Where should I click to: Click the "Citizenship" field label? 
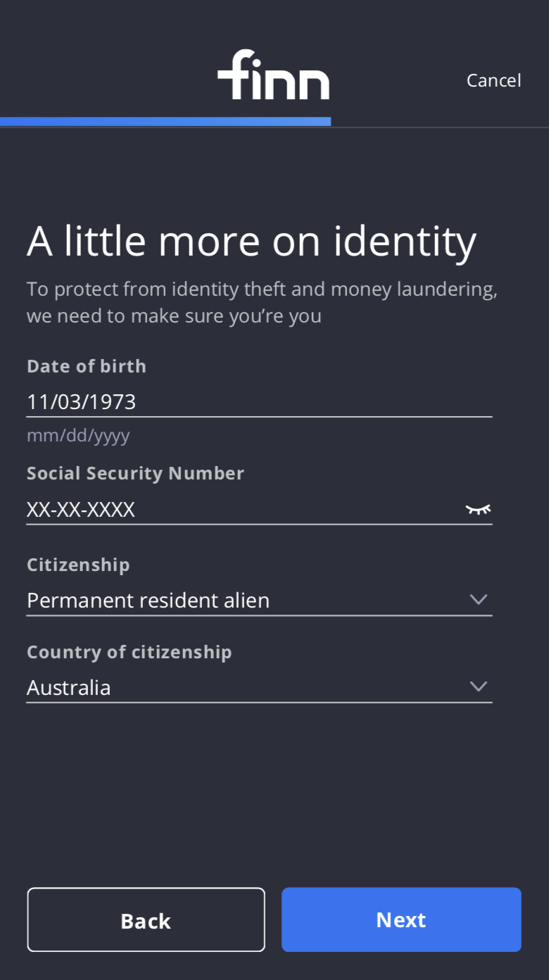(78, 565)
